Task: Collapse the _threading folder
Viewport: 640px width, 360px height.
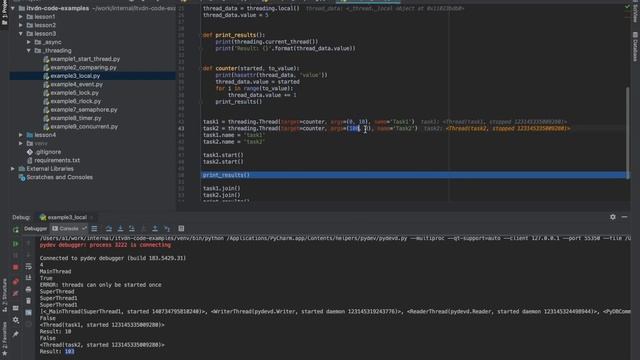Action: (x=29, y=51)
